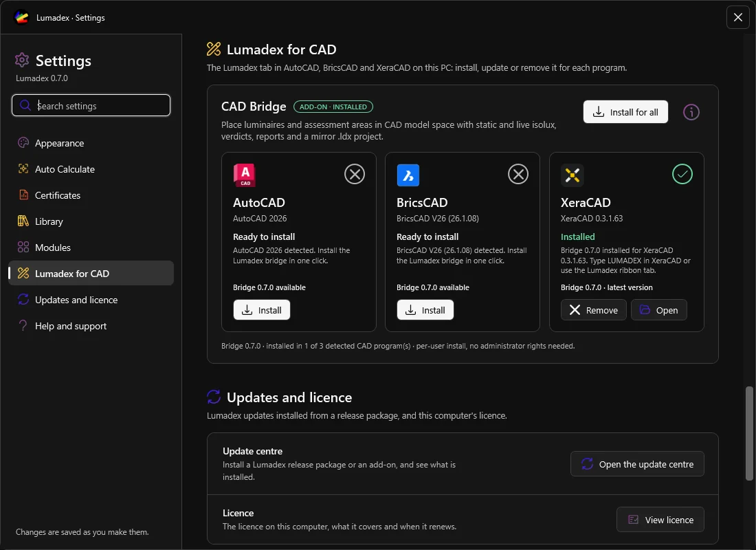756x550 pixels.
Task: Click the Lumadex app logo in title bar
Action: [x=21, y=17]
